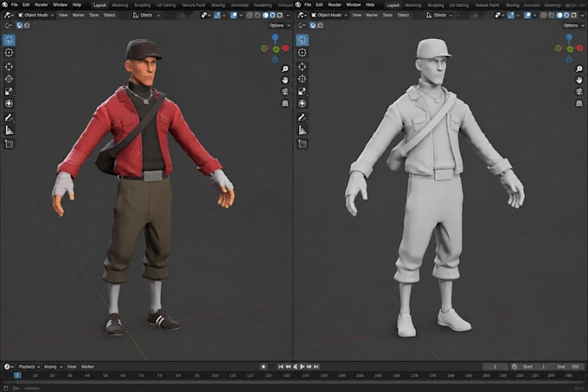
Task: Switch to material preview shading in left window
Action: point(272,16)
